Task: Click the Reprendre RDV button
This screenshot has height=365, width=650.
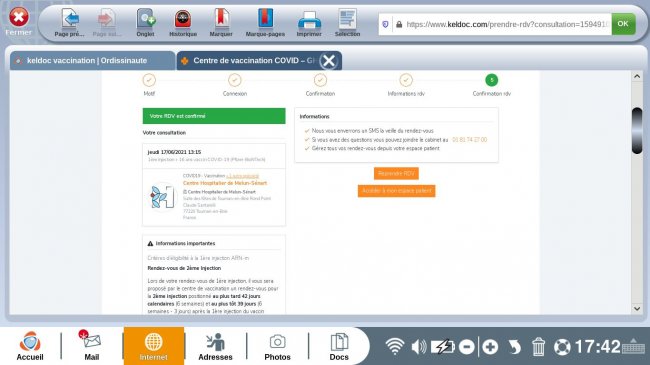Action: (396, 173)
